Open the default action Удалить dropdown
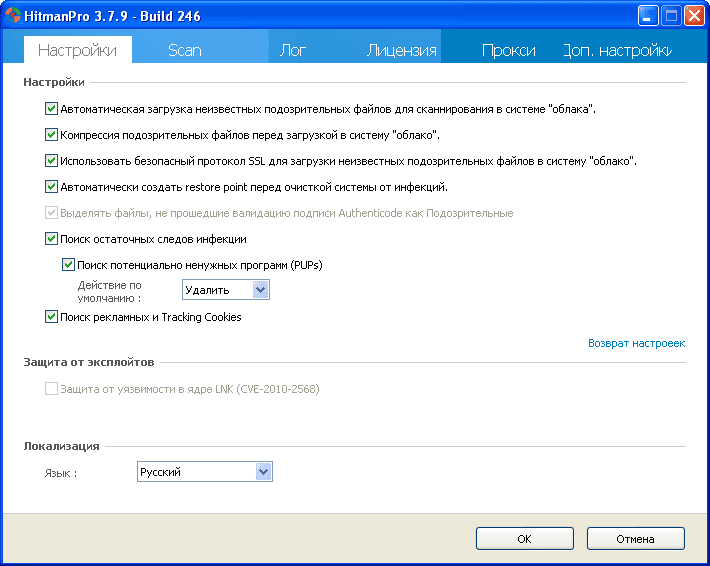Screen dimensions: 710x566 pos(225,290)
